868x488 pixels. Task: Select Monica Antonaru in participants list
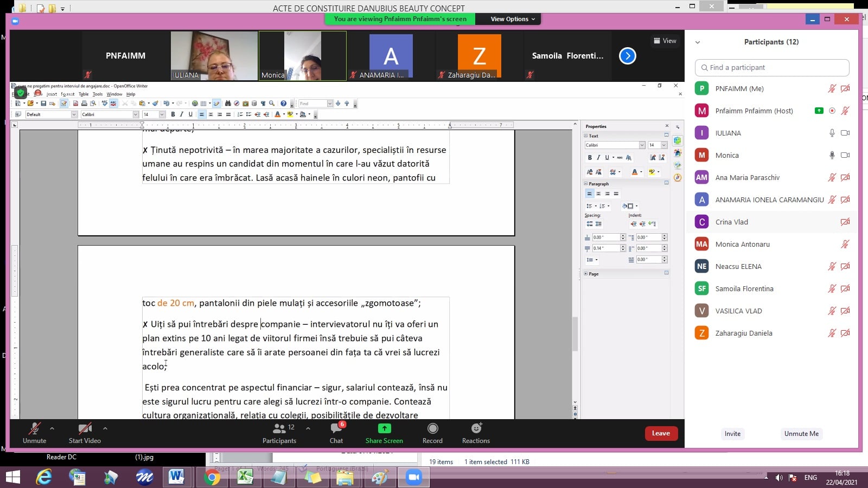click(742, 244)
